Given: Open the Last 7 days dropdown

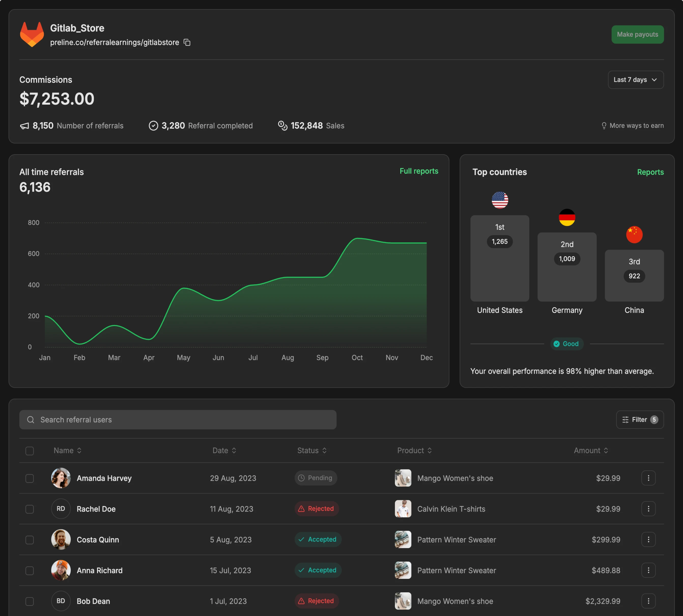Looking at the screenshot, I should click(635, 80).
